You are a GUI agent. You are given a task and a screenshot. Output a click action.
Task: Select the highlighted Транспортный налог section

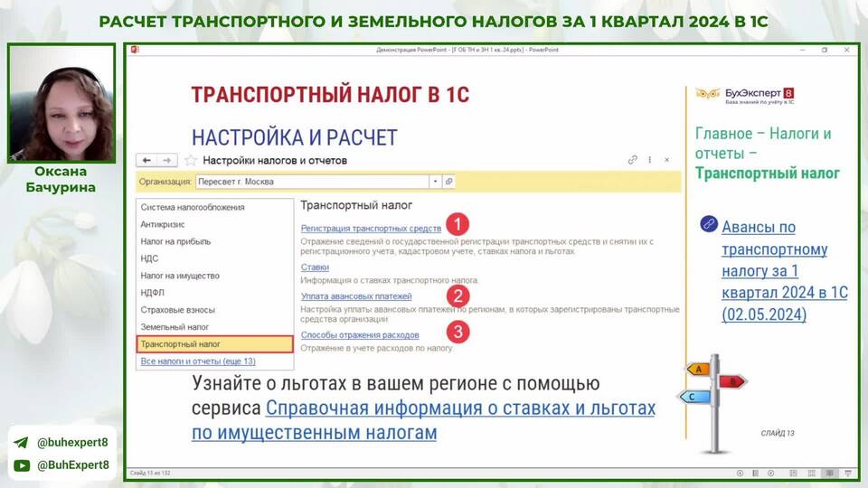[214, 344]
